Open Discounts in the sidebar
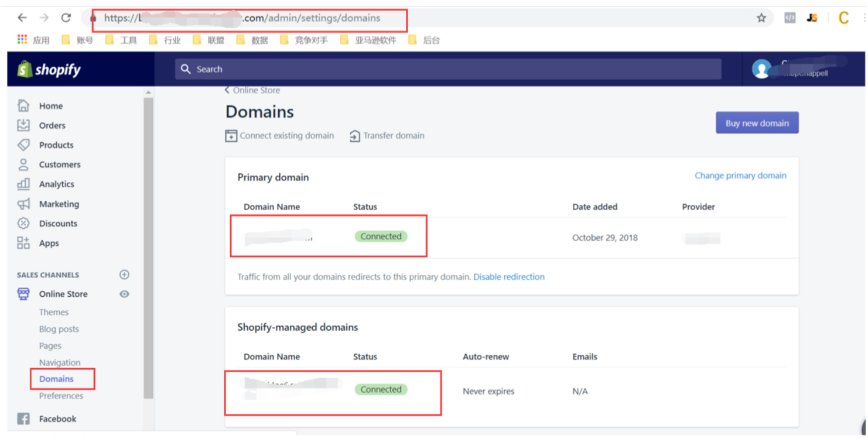Viewport: 868px width, 439px height. (57, 223)
